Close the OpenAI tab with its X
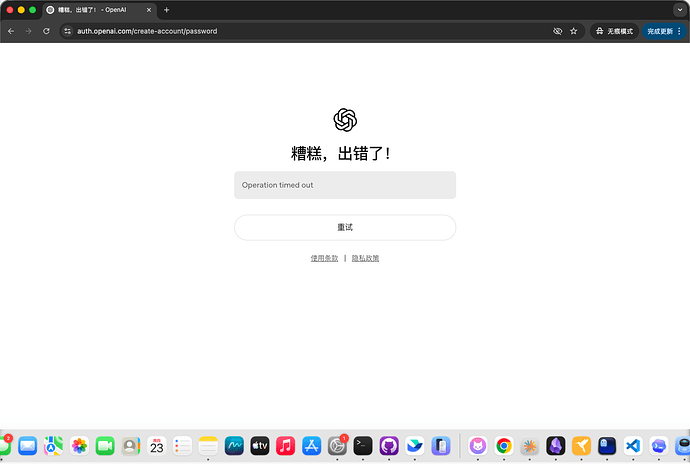 (149, 10)
